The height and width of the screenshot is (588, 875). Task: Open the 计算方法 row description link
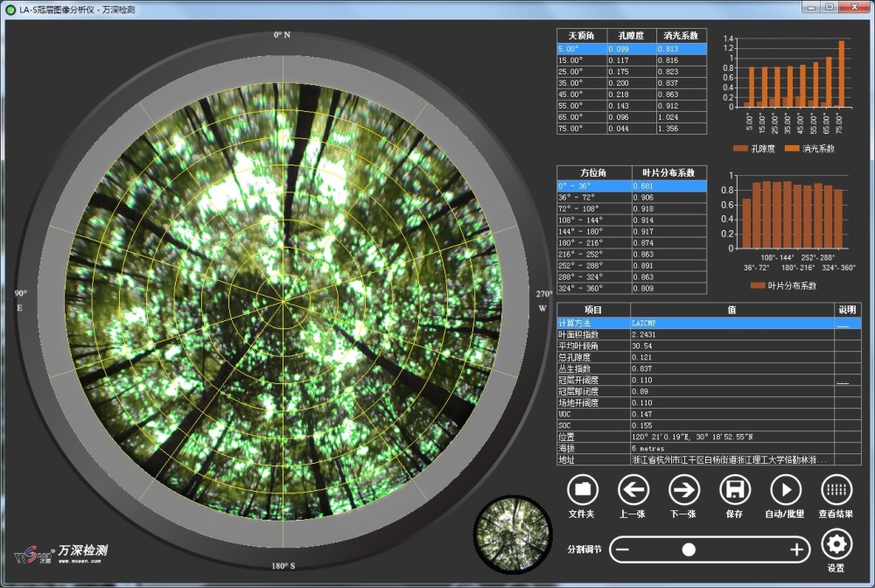tap(843, 323)
